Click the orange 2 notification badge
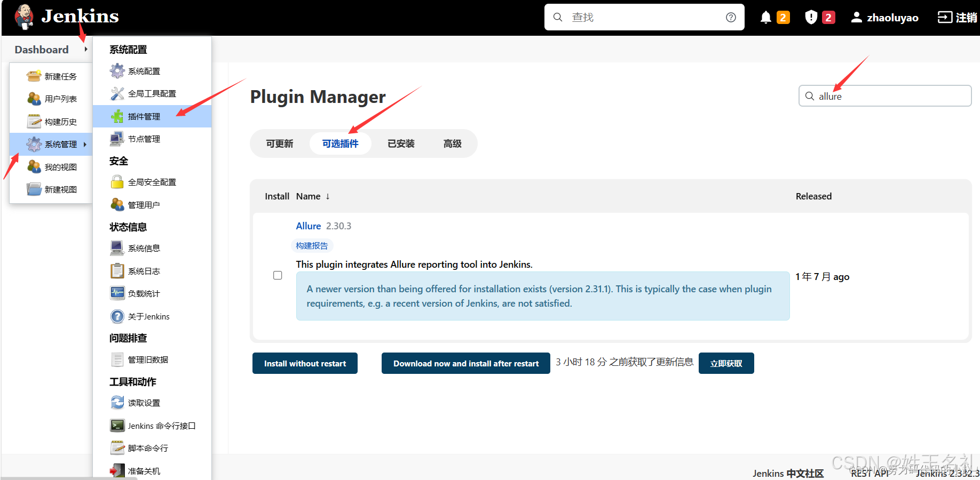 tap(783, 18)
